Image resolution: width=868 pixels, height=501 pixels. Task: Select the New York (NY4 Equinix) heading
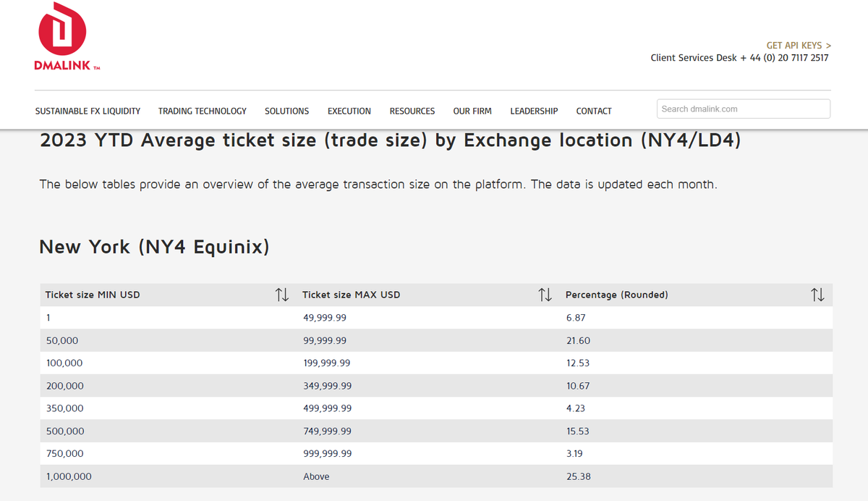tap(154, 247)
